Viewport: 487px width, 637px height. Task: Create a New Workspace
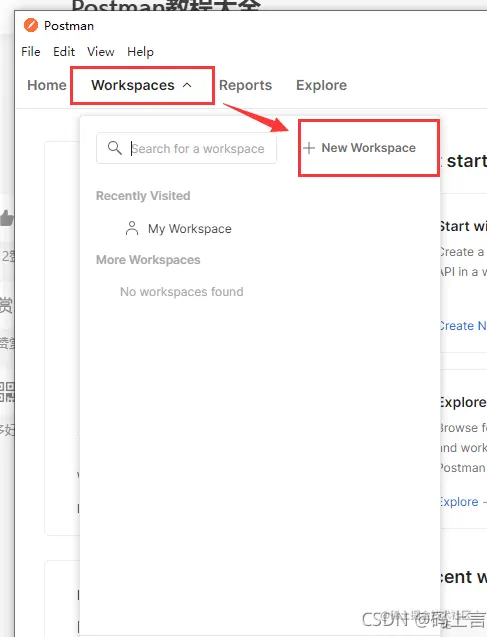click(x=360, y=148)
